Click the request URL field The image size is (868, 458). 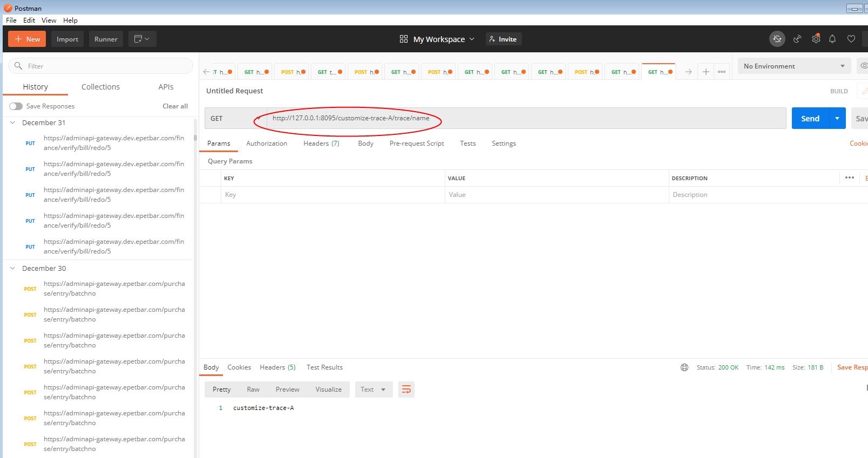point(526,118)
